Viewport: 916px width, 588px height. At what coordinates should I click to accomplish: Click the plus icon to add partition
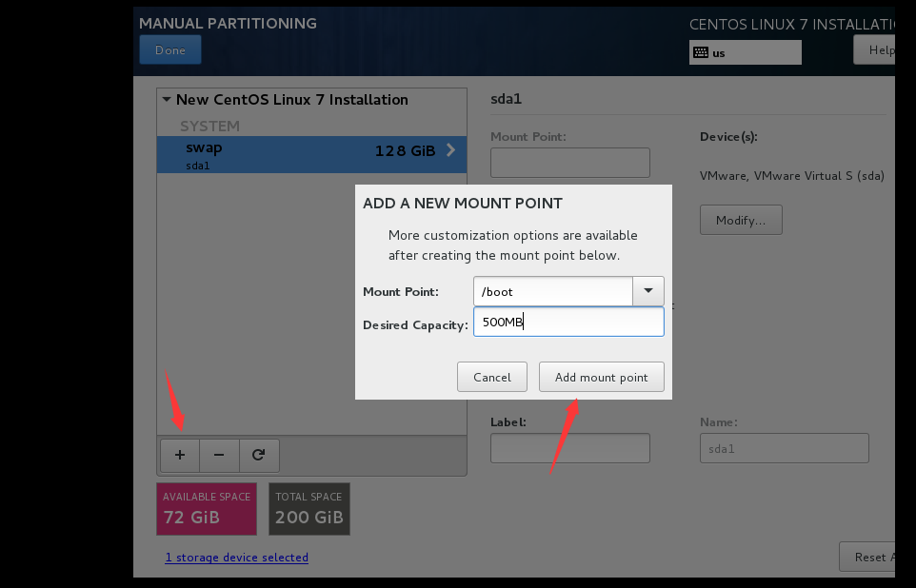[180, 455]
